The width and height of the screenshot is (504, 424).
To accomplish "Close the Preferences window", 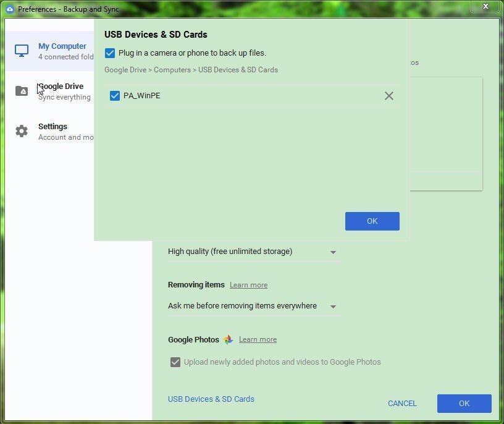I will coord(485,6).
